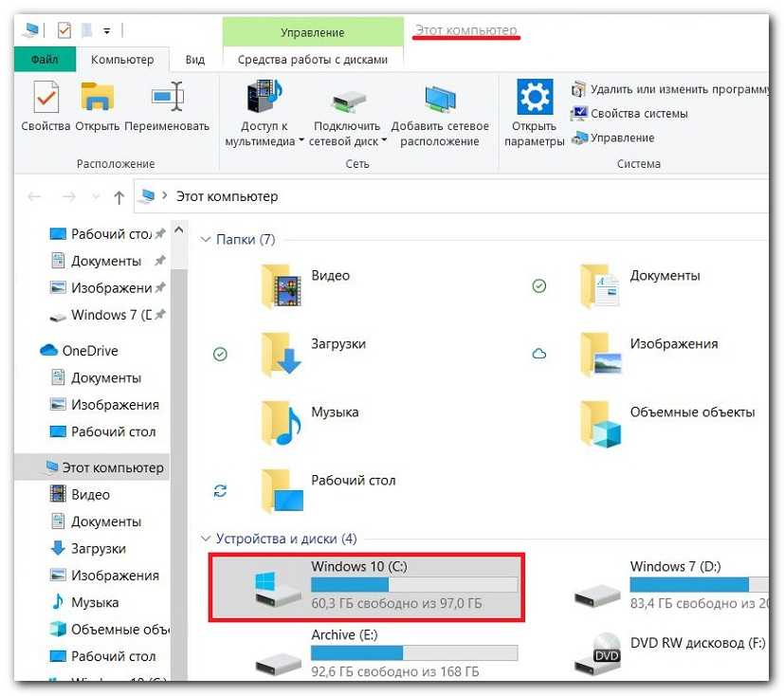The image size is (784, 696).
Task: Select OneDrive in the navigation pane
Action: (x=79, y=351)
